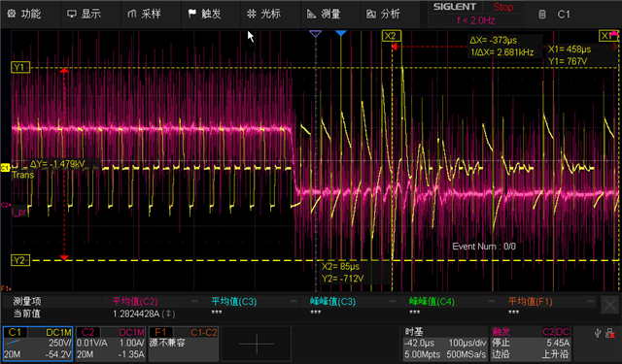Select the Y1 horizontal cursor label
Viewport: 622px width, 364px height.
pos(20,67)
